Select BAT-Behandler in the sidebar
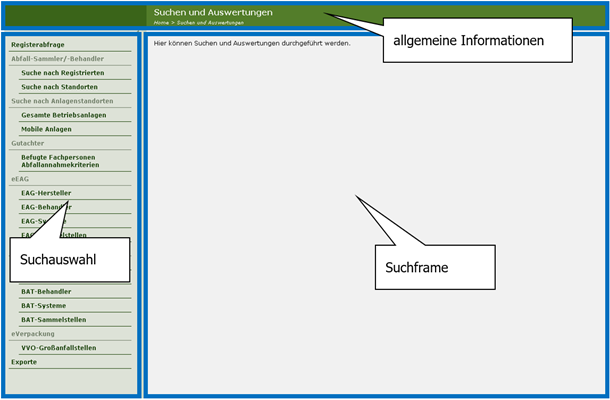 pos(46,292)
